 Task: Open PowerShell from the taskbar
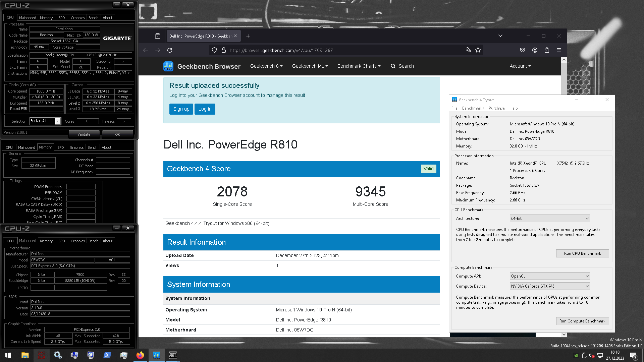click(x=107, y=355)
